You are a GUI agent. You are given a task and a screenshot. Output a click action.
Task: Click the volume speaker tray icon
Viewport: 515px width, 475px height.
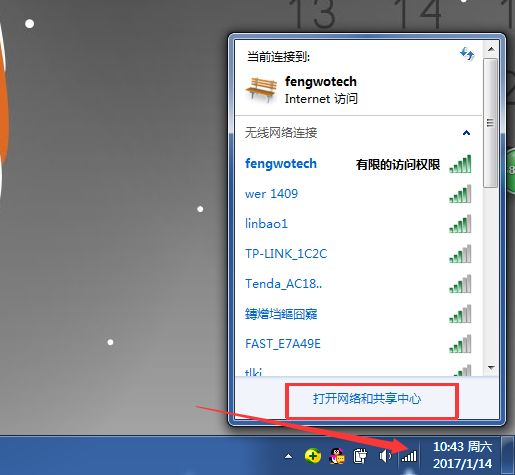tap(385, 456)
